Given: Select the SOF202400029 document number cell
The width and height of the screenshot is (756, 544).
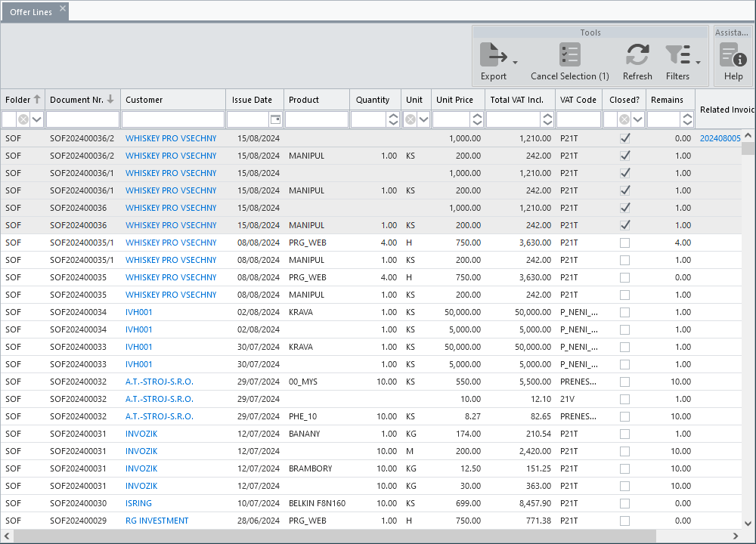Looking at the screenshot, I should tap(82, 521).
